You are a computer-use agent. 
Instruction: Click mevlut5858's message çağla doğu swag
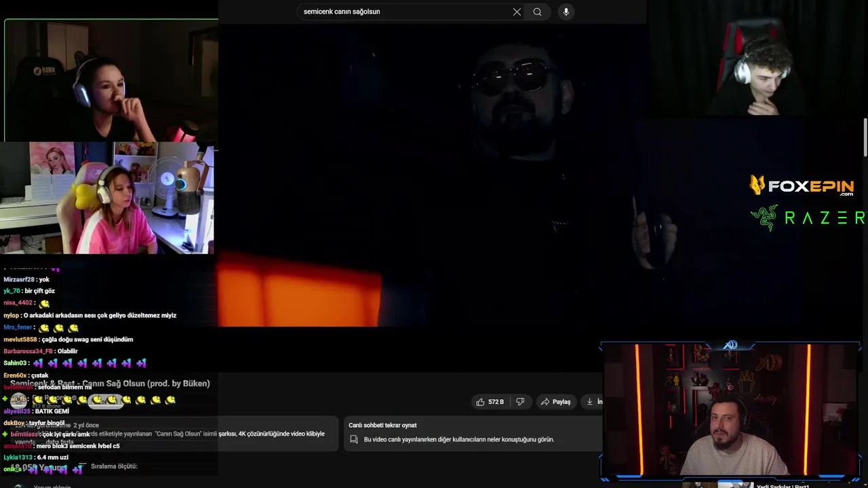pyautogui.click(x=87, y=340)
